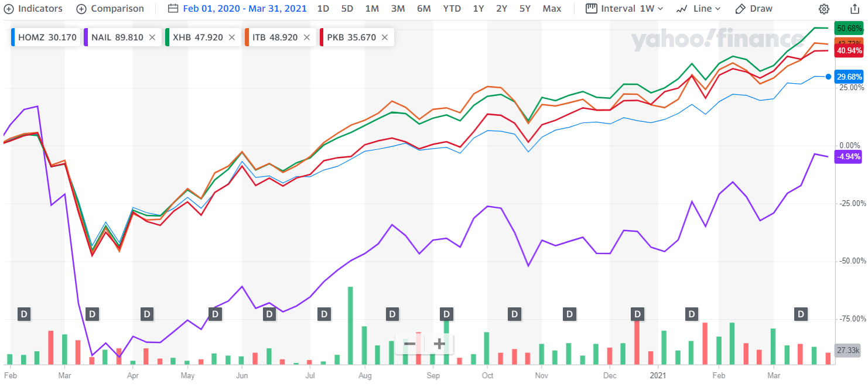Remove the NAIL comparison ticker
Screen dimensions: 868x387
(x=152, y=36)
